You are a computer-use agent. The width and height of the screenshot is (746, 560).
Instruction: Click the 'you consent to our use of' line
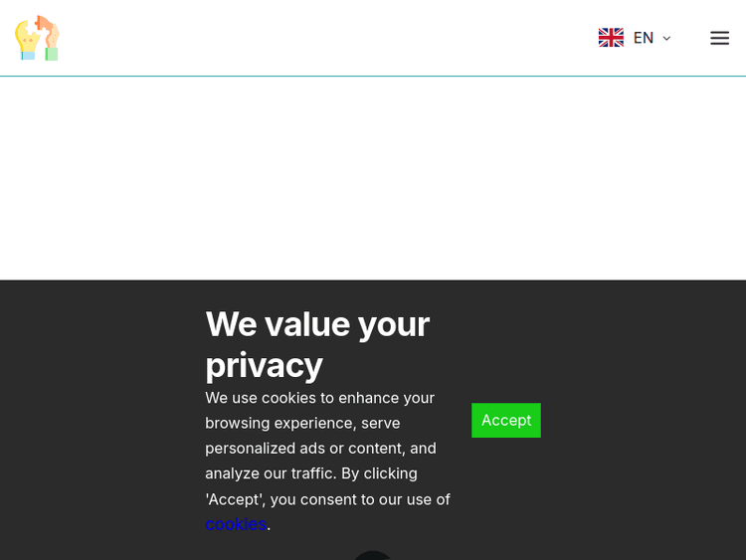pos(359,499)
